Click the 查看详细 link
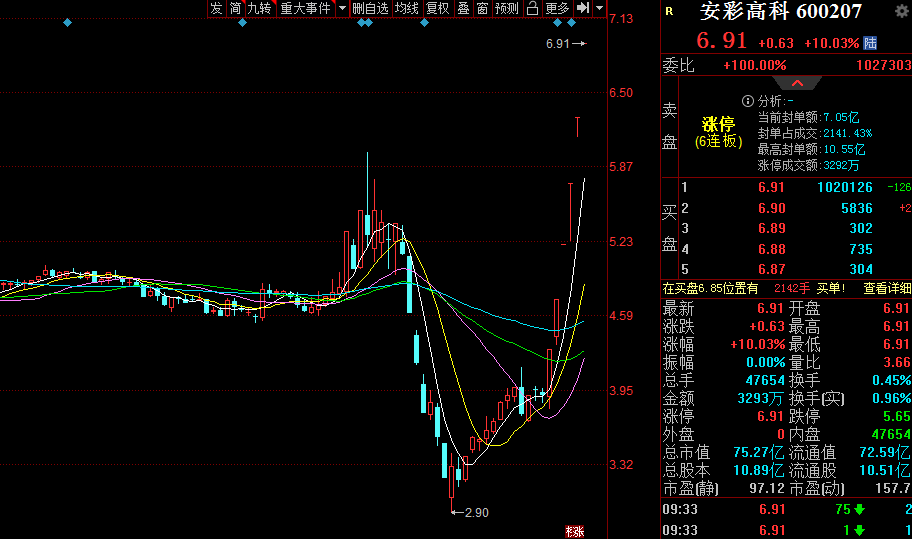This screenshot has height=539, width=912. 887,288
